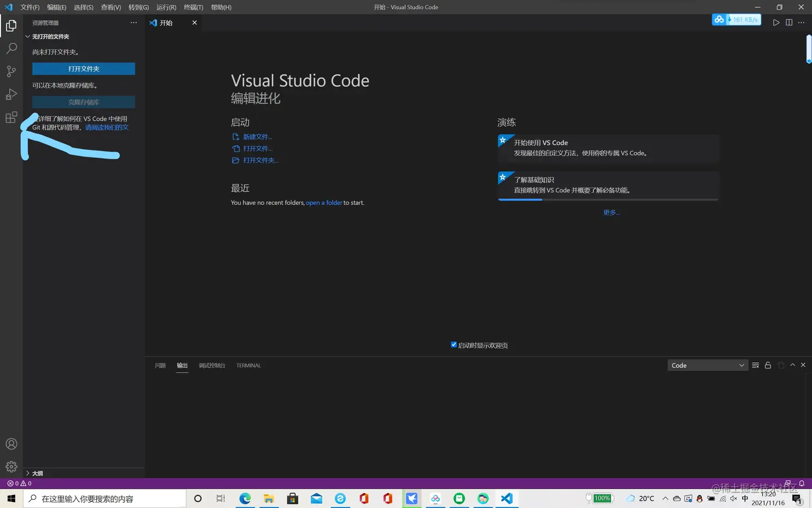
Task: Click the 克隆存储库 button
Action: click(x=84, y=102)
